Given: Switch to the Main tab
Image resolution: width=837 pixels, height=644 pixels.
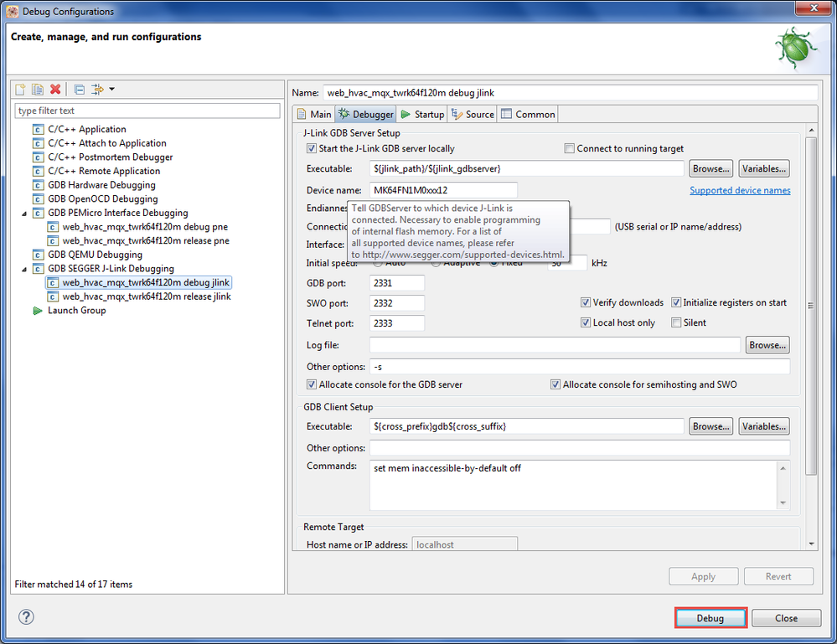Looking at the screenshot, I should 314,114.
